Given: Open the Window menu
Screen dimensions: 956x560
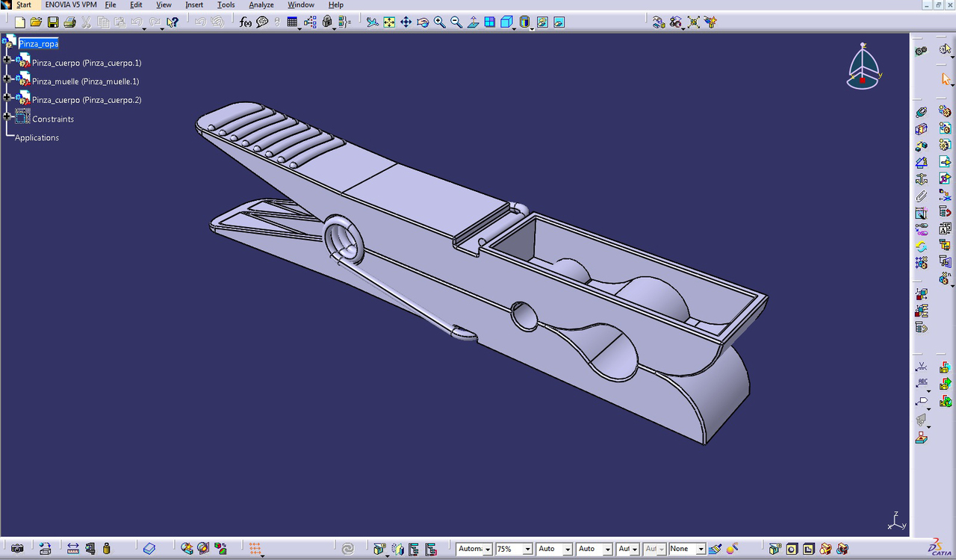Looking at the screenshot, I should pyautogui.click(x=301, y=4).
